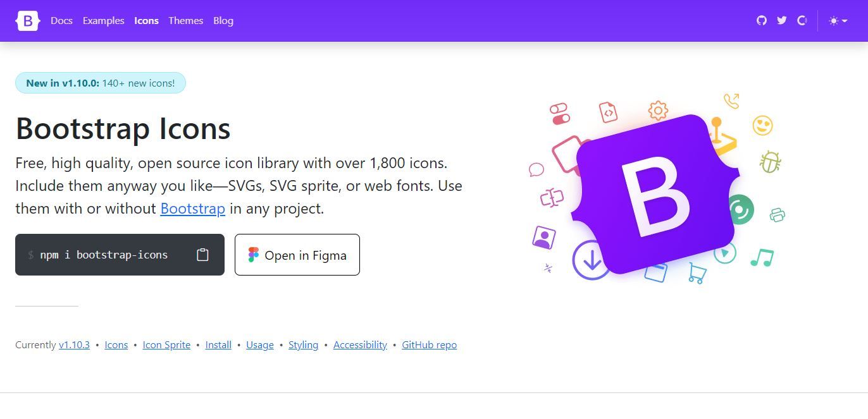Image resolution: width=868 pixels, height=419 pixels.
Task: Expand the sun theme switcher dropdown
Action: pyautogui.click(x=838, y=21)
